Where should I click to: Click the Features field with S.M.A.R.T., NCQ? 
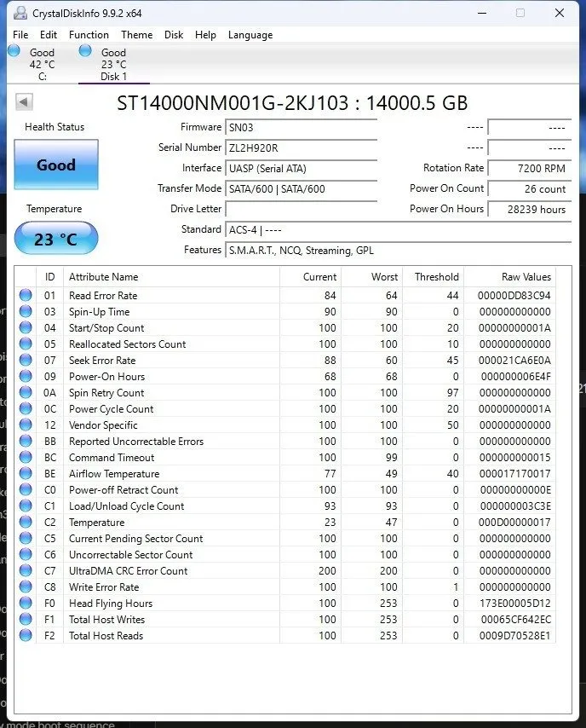(x=398, y=251)
